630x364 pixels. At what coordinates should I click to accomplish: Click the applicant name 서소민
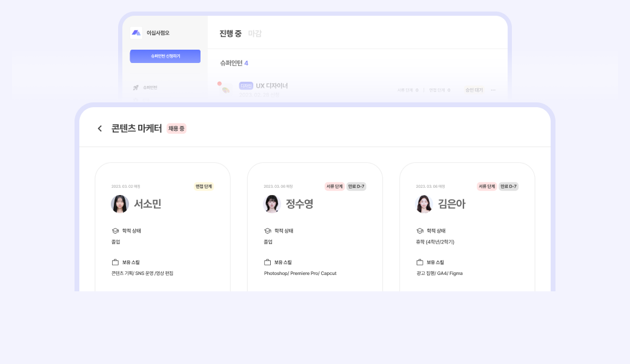(147, 204)
